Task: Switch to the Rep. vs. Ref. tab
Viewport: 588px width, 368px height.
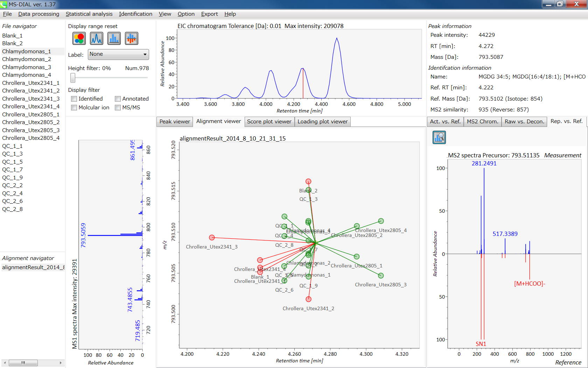Action: [566, 121]
